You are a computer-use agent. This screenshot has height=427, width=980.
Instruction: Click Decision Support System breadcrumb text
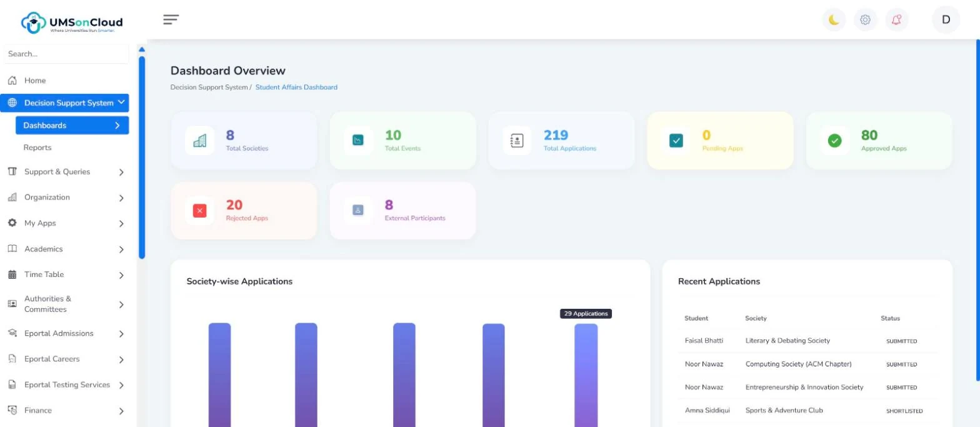pyautogui.click(x=209, y=88)
